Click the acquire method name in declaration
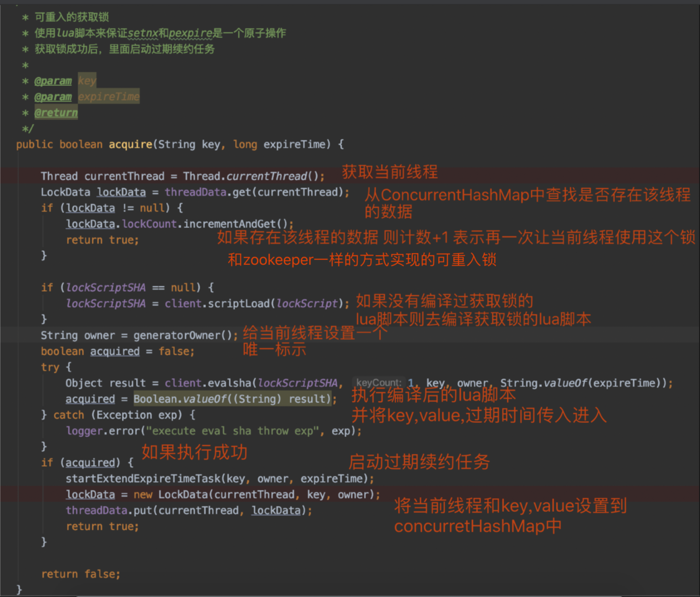The image size is (700, 597). [130, 144]
